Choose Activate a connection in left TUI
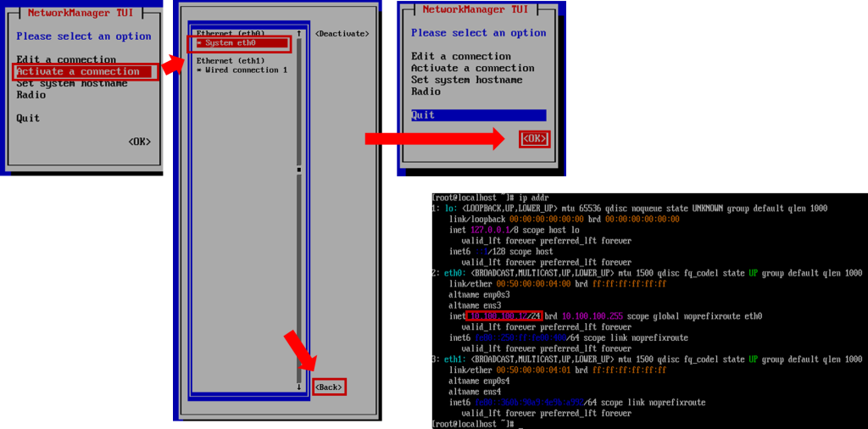This screenshot has height=429, width=868. point(84,71)
